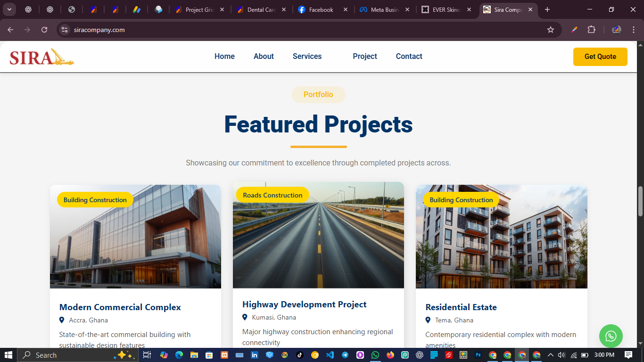
Task: Bookmark the page using the star icon
Action: click(x=551, y=29)
